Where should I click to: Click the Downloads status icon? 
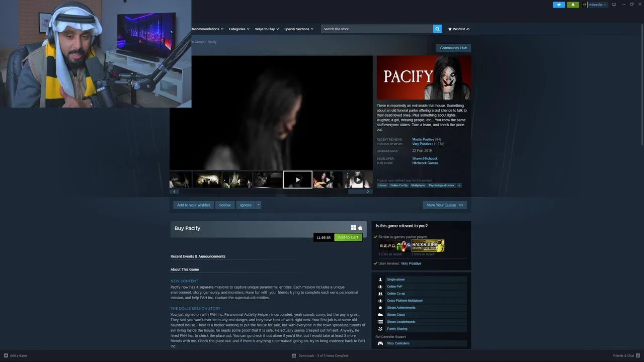pyautogui.click(x=294, y=355)
